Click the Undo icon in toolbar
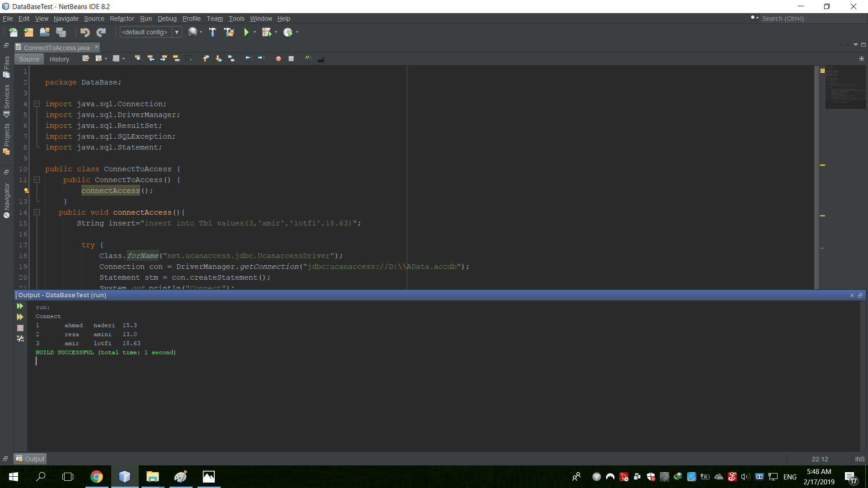 85,32
